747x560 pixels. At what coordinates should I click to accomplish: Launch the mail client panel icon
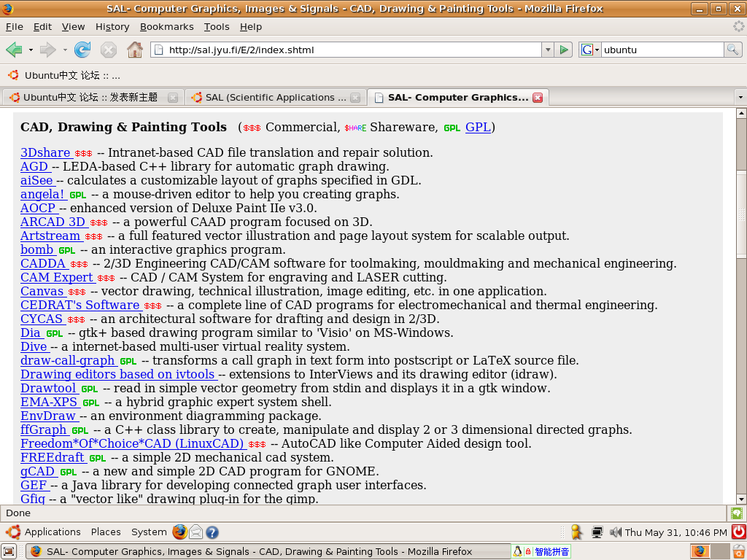coord(196,532)
